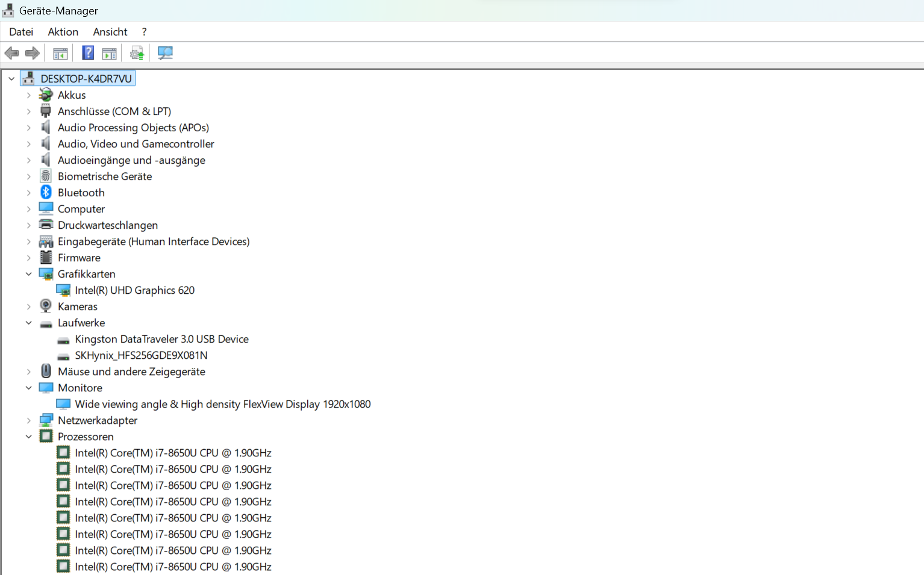The width and height of the screenshot is (924, 575).
Task: Expand the Kameras category
Action: (29, 306)
